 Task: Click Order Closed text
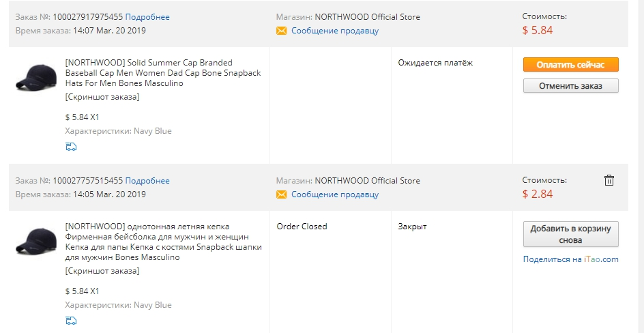302,227
